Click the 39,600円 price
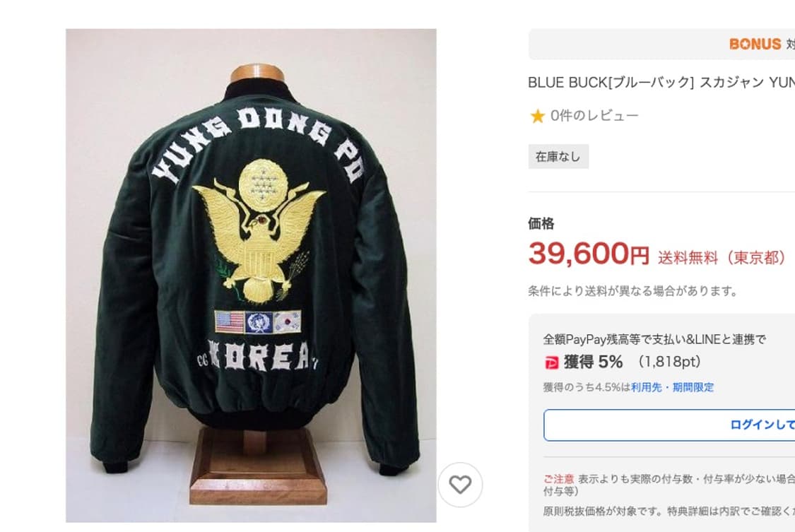Image resolution: width=795 pixels, height=532 pixels. click(x=589, y=254)
